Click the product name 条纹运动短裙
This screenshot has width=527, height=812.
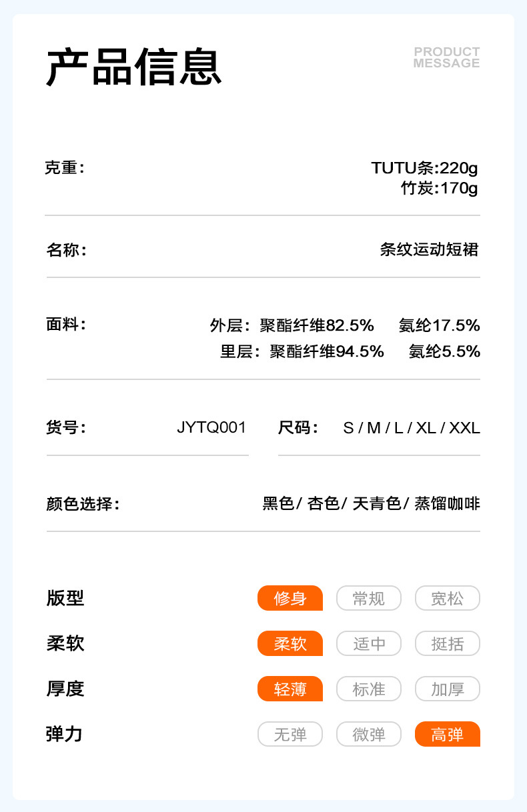430,250
